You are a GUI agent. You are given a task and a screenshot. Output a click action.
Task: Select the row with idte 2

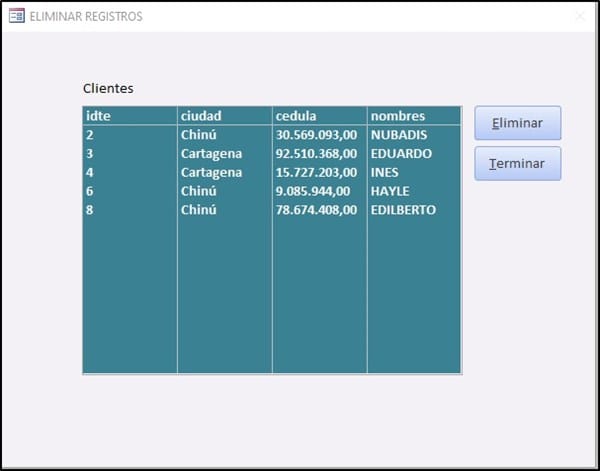coord(272,135)
